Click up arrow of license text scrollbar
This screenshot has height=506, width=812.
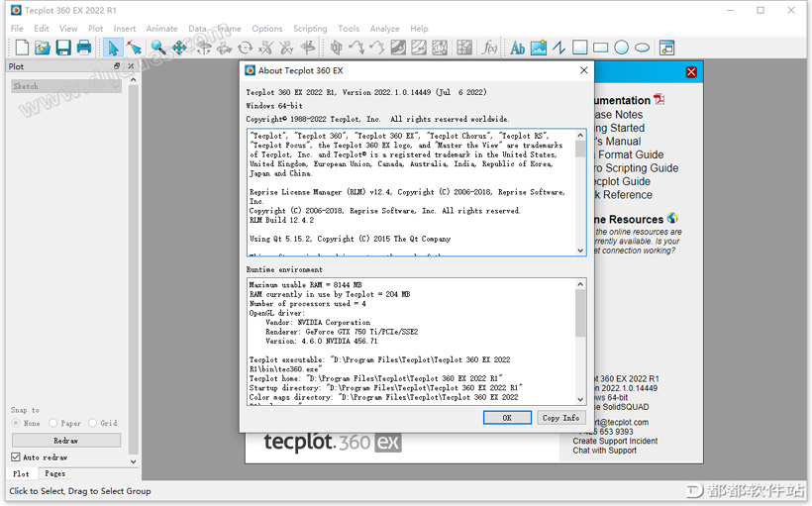pyautogui.click(x=580, y=136)
